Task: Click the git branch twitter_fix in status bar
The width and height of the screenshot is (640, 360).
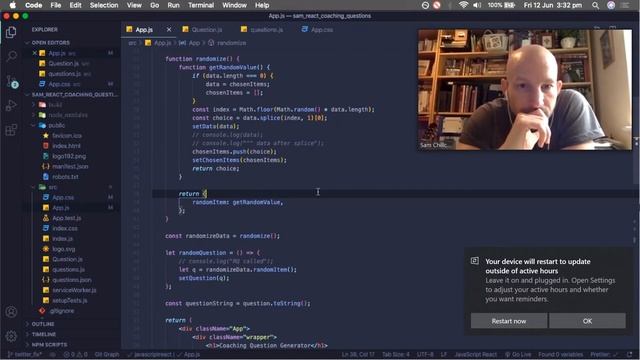Action: click(x=25, y=355)
